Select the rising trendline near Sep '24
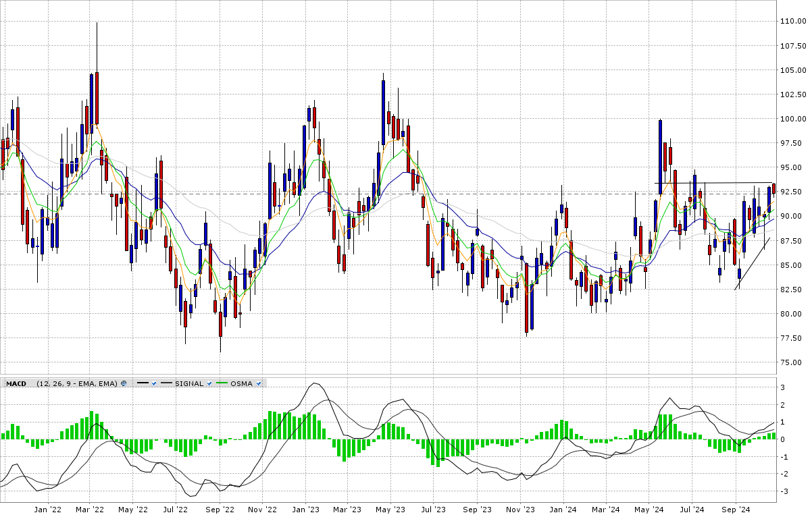Viewport: 812px width, 519px height. coord(752,264)
